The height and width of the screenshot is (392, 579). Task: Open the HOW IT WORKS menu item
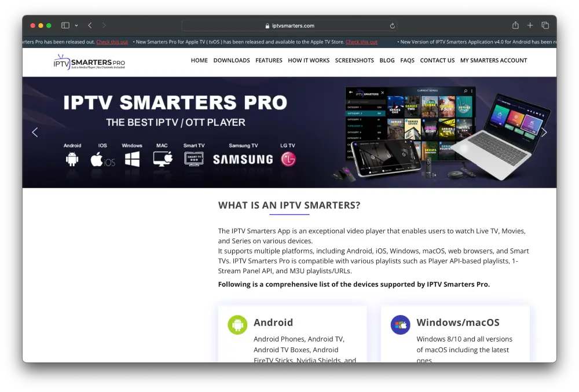click(309, 60)
